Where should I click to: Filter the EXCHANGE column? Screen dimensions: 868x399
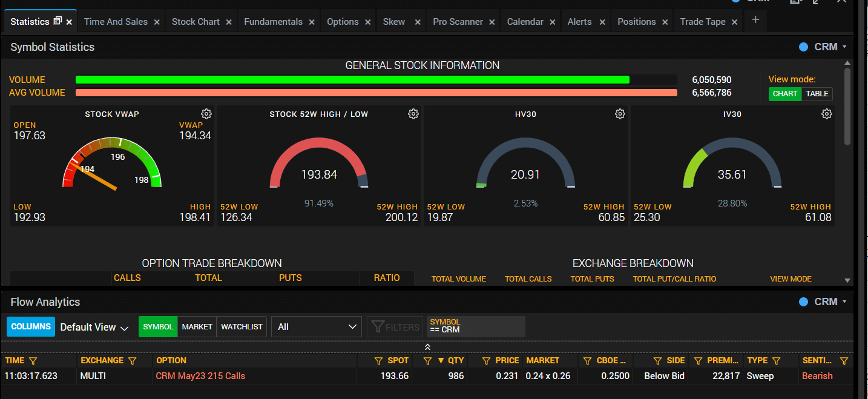(132, 361)
